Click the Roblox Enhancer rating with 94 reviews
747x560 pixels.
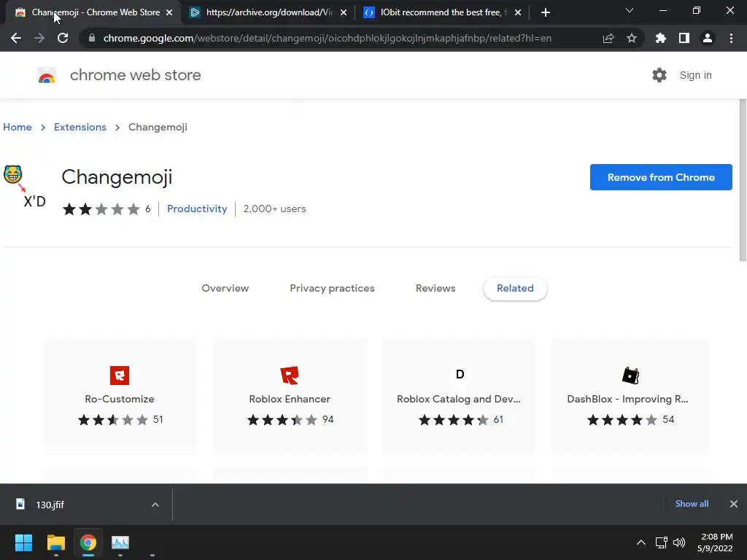290,419
